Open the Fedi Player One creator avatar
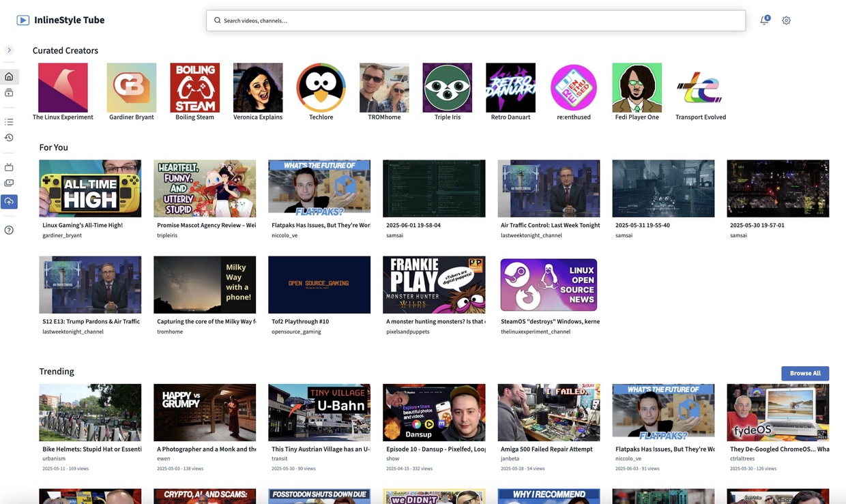 click(x=637, y=87)
